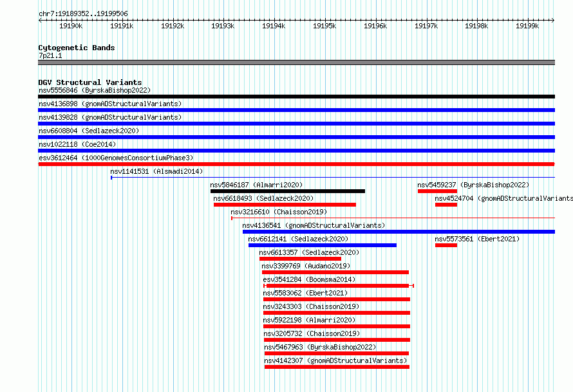Click the red bar under nsv6613357
The width and height of the screenshot is (573, 392).
301,259
